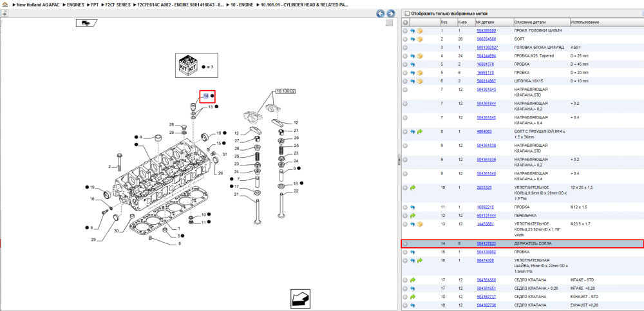
Task: Toggle selection circle for part 504127833
Action: tap(405, 243)
